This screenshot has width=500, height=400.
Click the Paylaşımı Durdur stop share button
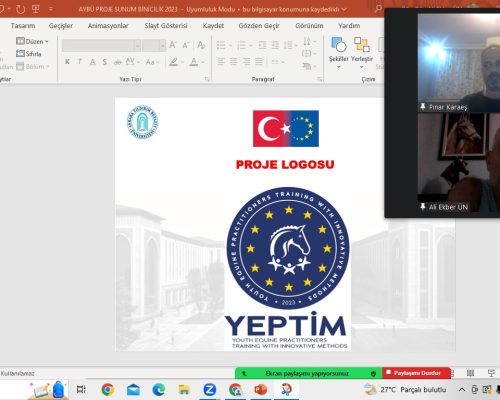tap(417, 373)
